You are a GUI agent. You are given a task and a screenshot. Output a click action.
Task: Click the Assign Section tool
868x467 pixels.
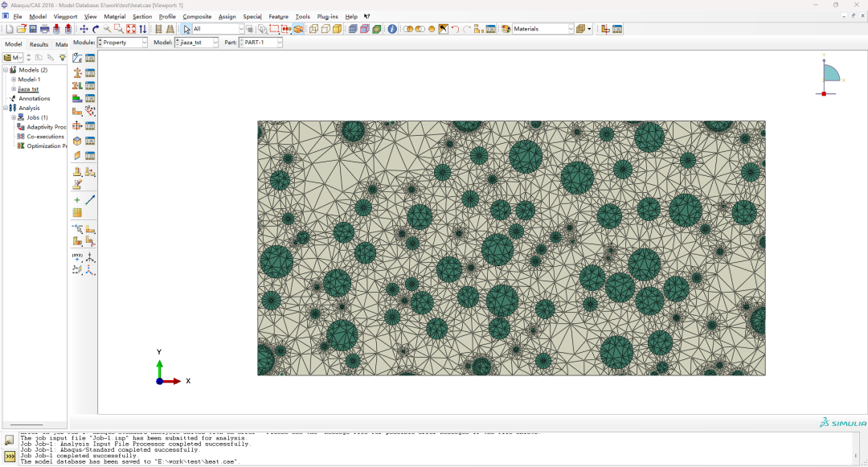tap(77, 85)
